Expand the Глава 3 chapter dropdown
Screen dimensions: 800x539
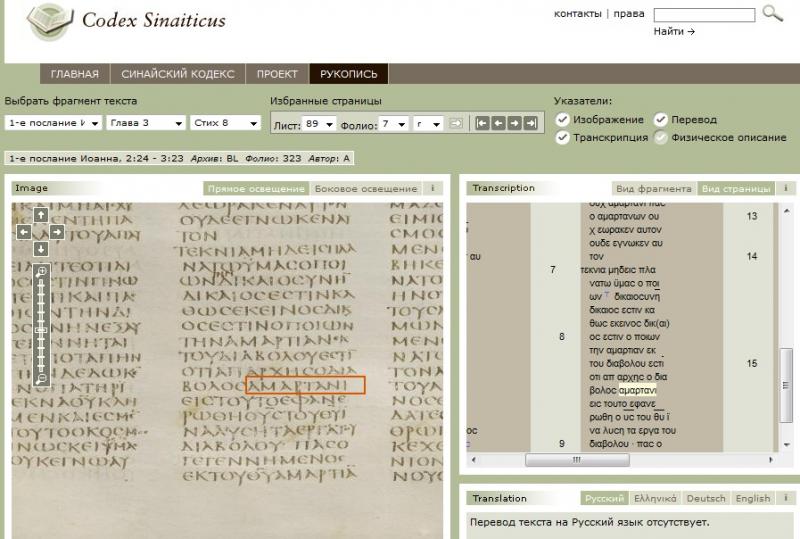click(x=146, y=123)
